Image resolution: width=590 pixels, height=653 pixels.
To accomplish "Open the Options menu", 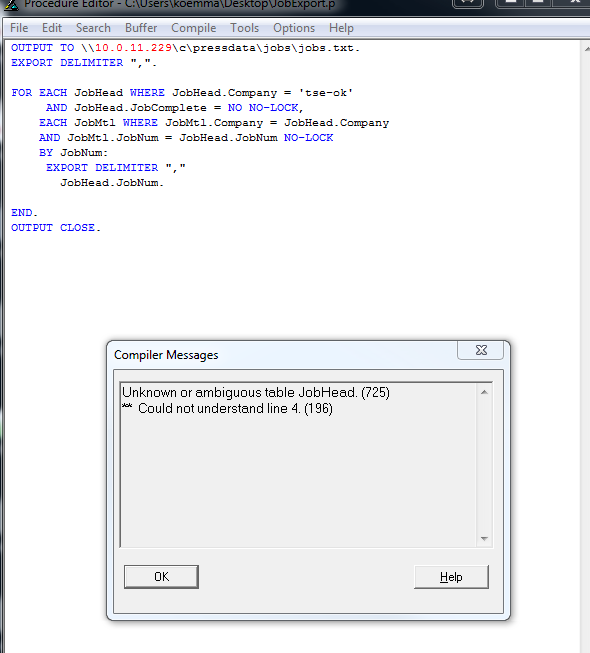I will (x=294, y=28).
